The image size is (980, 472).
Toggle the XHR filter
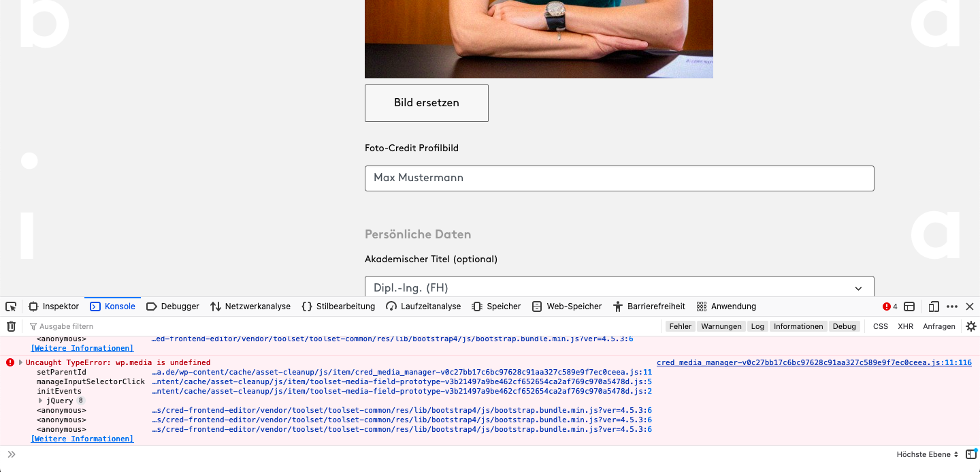905,326
